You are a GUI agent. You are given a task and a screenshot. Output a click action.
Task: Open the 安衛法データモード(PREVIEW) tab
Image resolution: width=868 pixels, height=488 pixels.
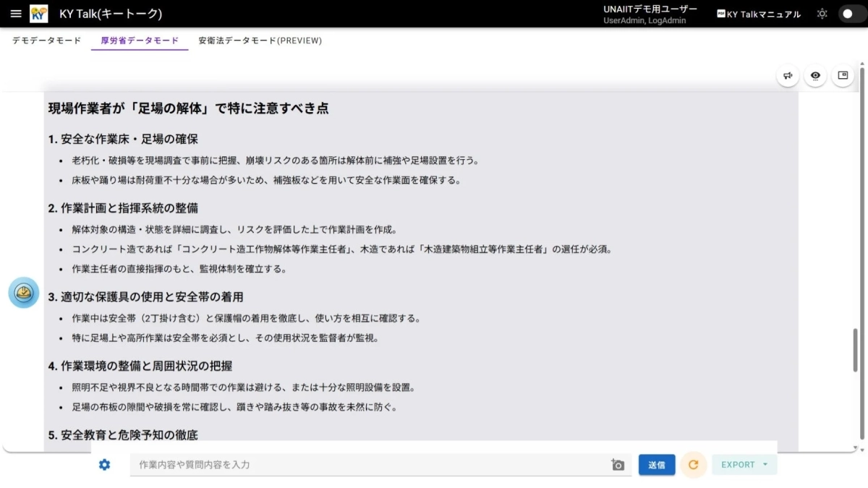pyautogui.click(x=259, y=41)
